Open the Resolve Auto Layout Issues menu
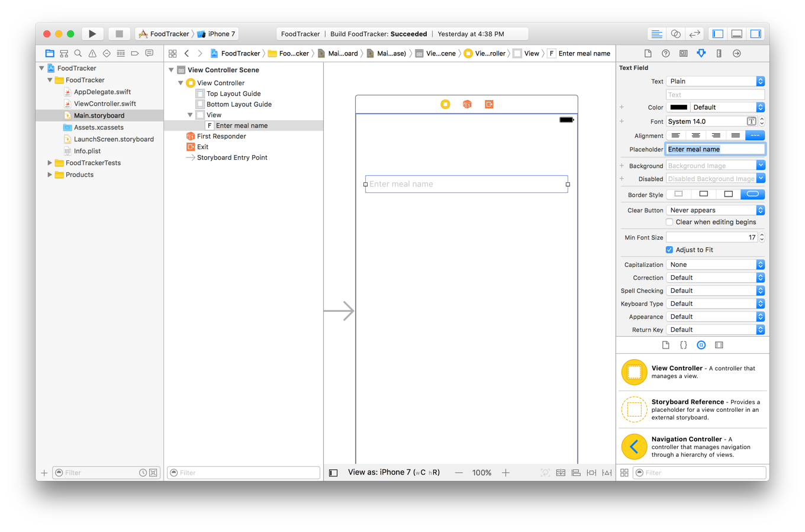Viewport: 805px width, 532px height. pos(607,473)
